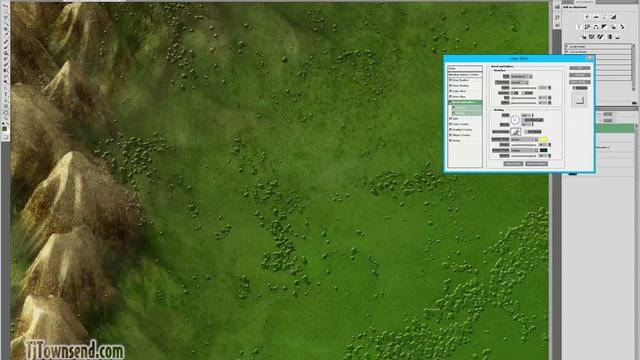This screenshot has width=640, height=360.
Task: Add a Channel Mixer adjustment icon
Action: 622,27
